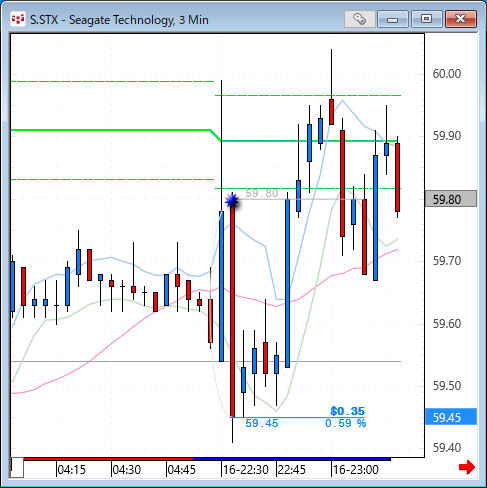Viewport: 487px width, 488px height.
Task: Click the S.STX chart window icon
Action: [x=17, y=20]
